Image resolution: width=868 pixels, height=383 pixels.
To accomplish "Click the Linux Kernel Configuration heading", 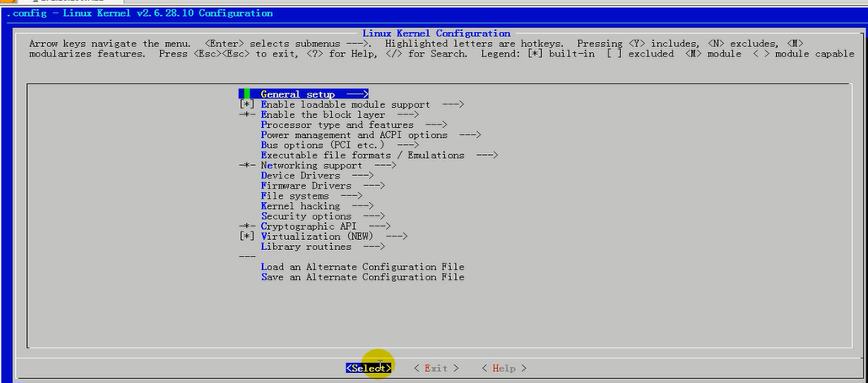I will 437,33.
